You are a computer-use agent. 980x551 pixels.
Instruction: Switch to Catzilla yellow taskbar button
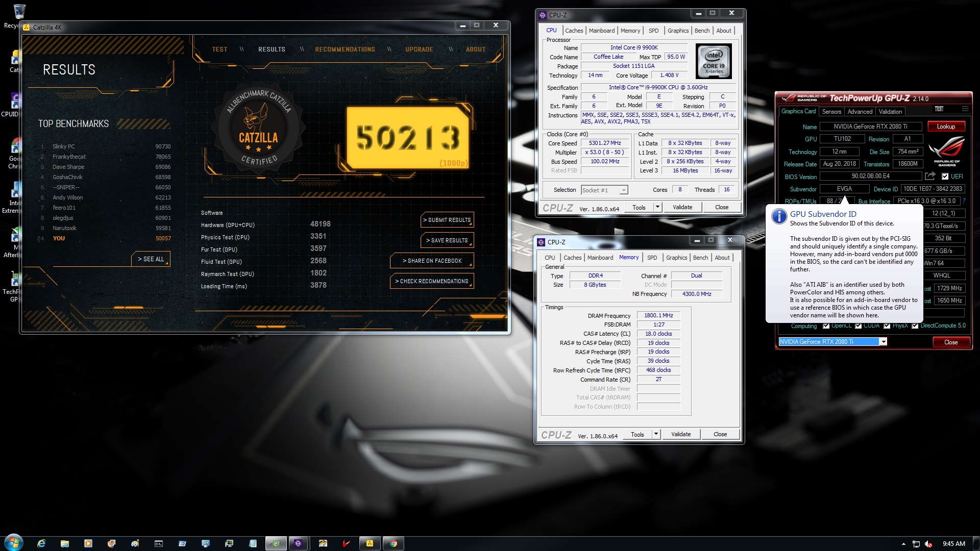[370, 543]
